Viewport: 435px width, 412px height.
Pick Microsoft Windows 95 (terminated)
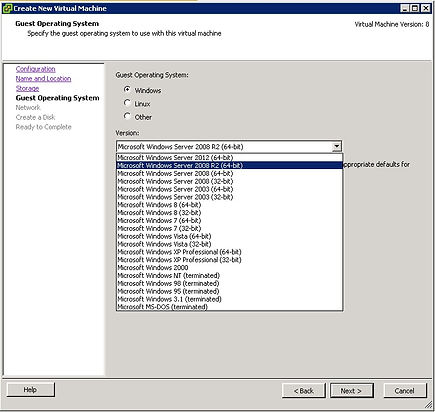(x=229, y=291)
